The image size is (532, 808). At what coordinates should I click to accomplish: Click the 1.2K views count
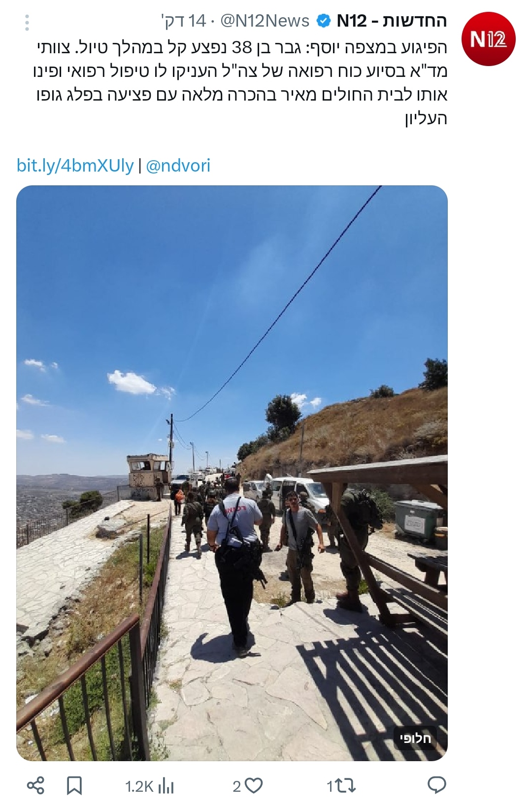coord(139,786)
